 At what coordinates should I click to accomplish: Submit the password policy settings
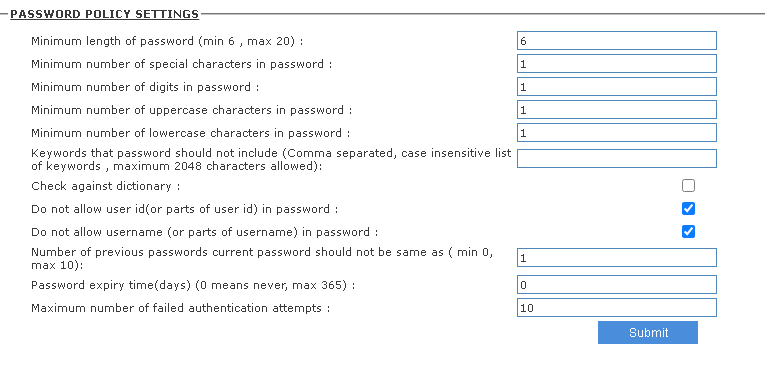pos(648,332)
